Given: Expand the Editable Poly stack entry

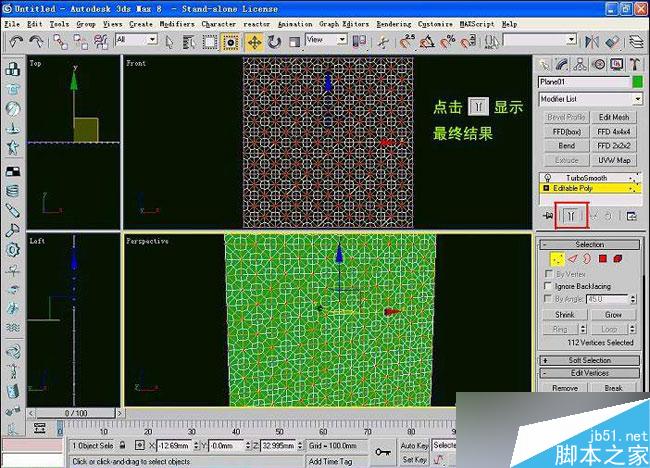Looking at the screenshot, I should point(546,188).
